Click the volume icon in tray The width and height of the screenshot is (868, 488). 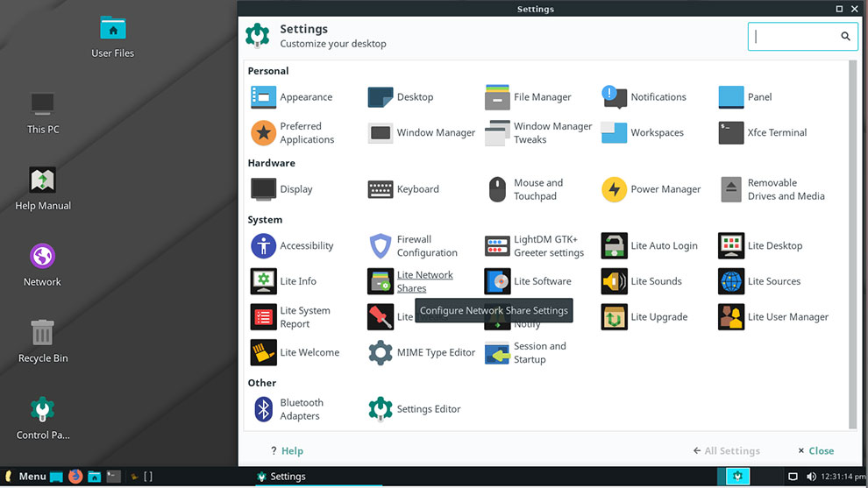[811, 477]
